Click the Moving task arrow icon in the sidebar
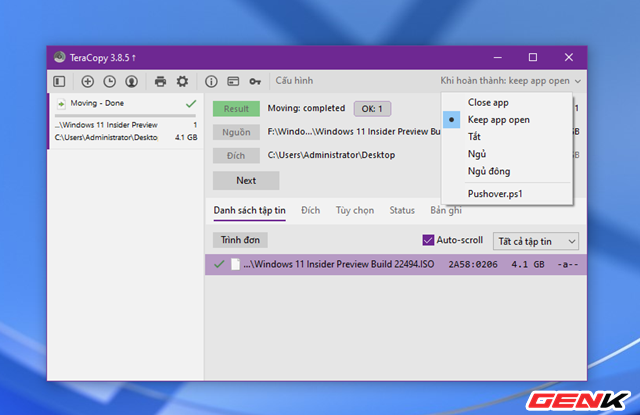The height and width of the screenshot is (415, 640). coord(61,104)
